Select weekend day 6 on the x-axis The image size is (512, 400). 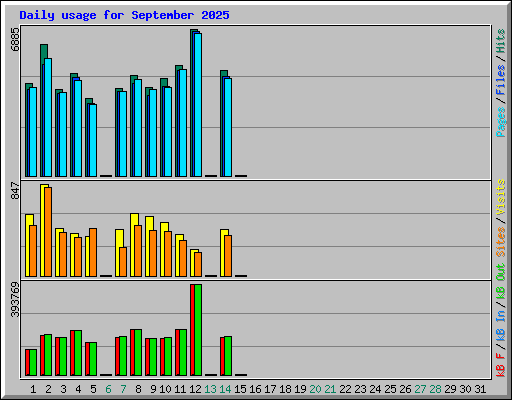(108, 389)
